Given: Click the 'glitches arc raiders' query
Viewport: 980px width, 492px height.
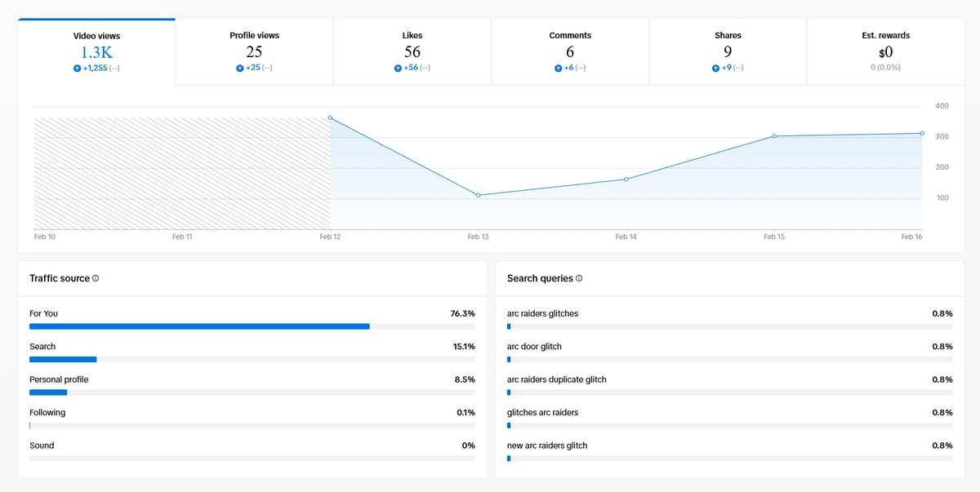Looking at the screenshot, I should point(542,413).
